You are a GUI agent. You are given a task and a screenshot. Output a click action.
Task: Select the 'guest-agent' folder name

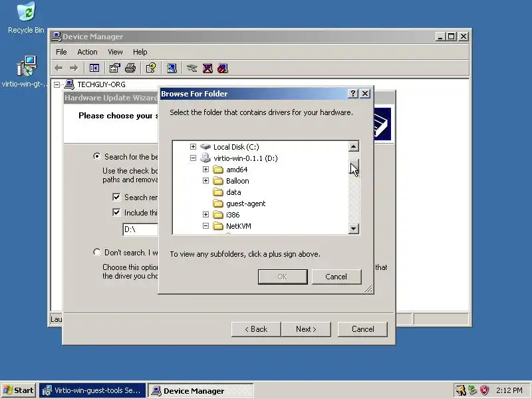click(x=245, y=203)
